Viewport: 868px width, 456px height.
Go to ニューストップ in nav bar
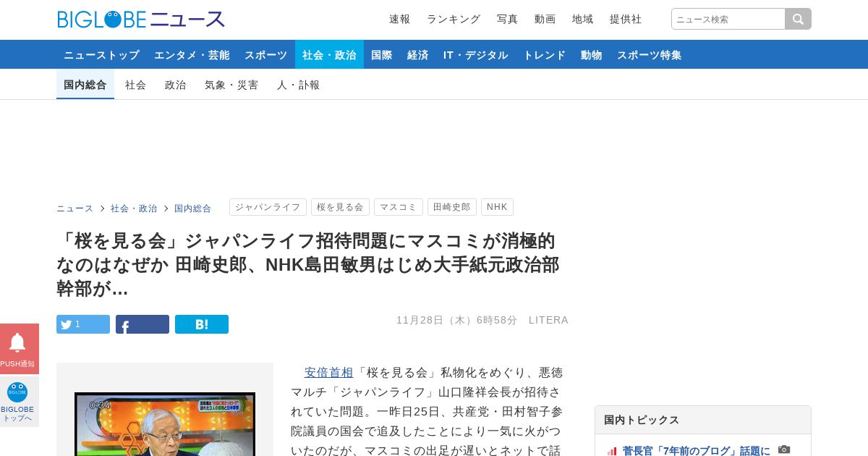[101, 54]
